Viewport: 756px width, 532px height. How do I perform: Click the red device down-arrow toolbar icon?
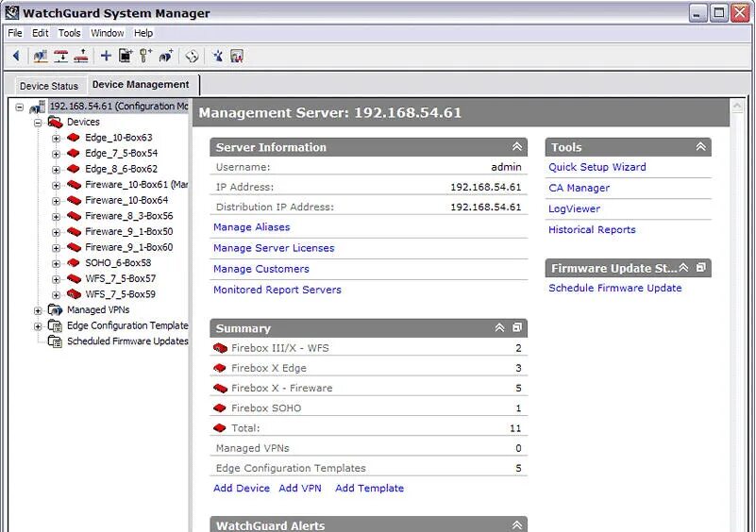[x=60, y=56]
